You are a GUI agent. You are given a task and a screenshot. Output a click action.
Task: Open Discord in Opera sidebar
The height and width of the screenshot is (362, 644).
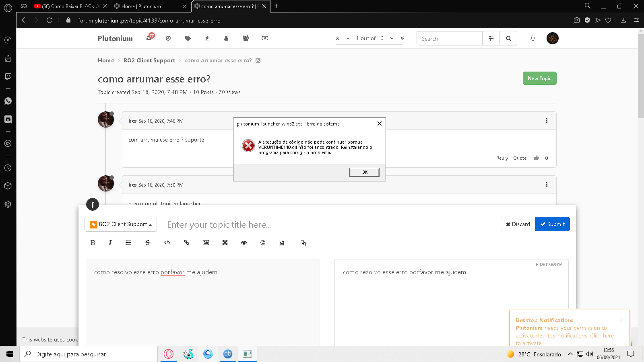click(x=8, y=119)
